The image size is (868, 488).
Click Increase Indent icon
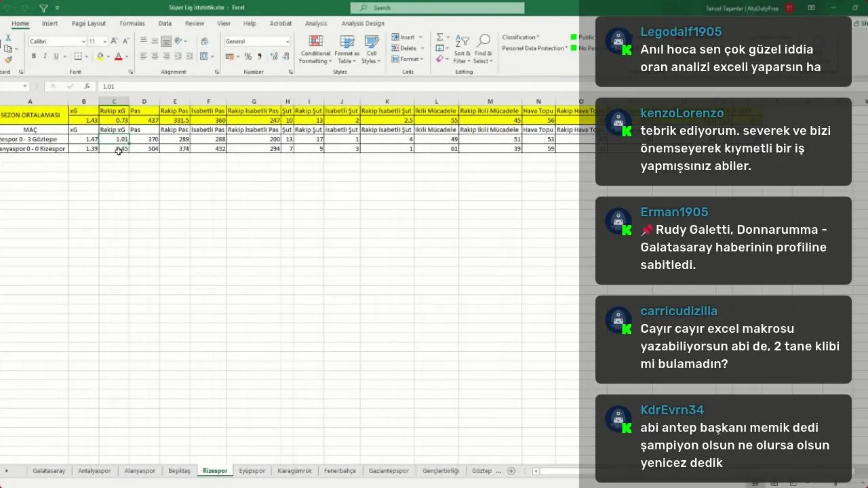(191, 56)
